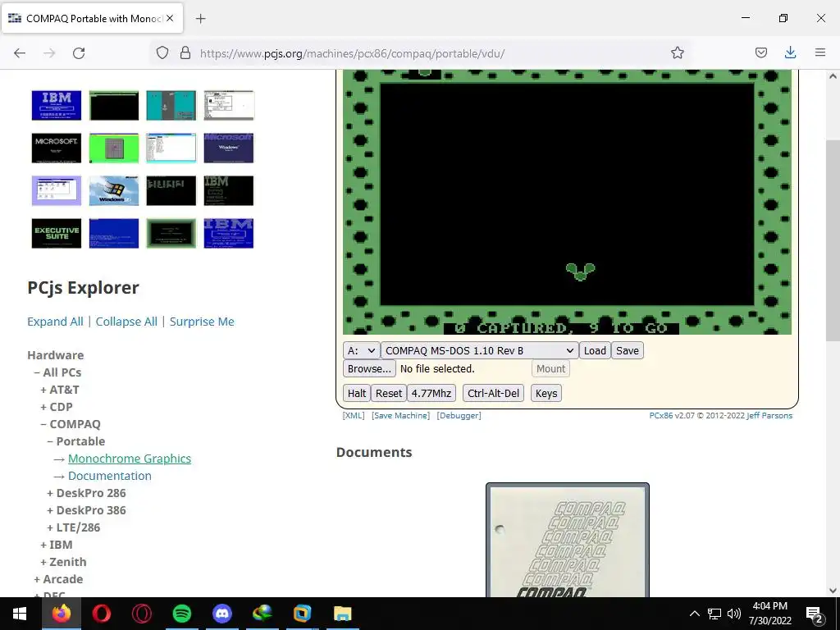Open drive A: selector dropdown

(x=362, y=350)
